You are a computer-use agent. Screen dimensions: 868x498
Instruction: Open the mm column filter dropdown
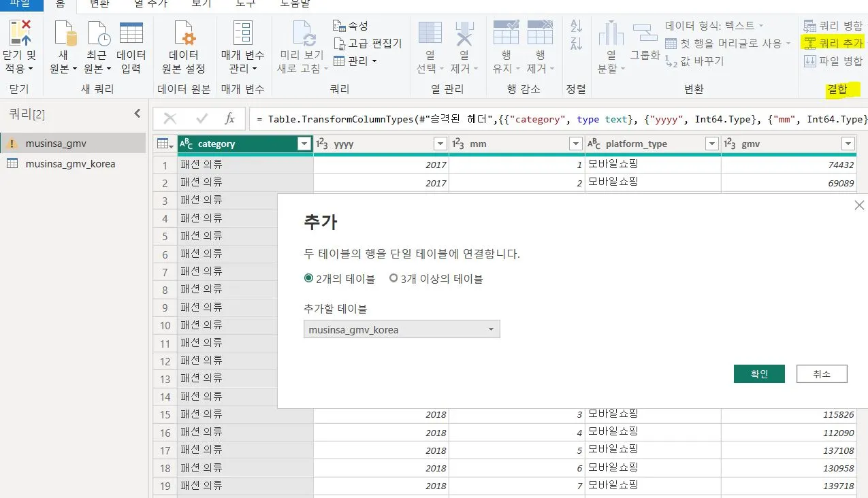(576, 144)
